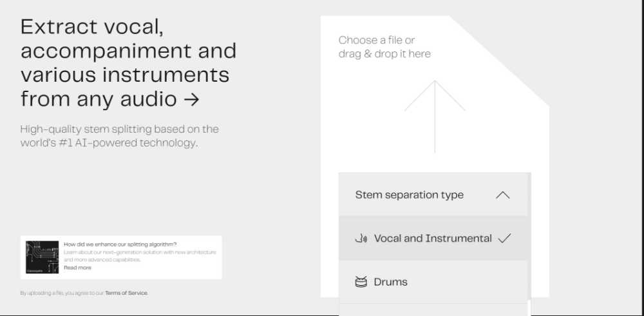Viewport: 644px width, 316px height.
Task: Click the 'By uploading a file' notice text
Action: pos(62,293)
